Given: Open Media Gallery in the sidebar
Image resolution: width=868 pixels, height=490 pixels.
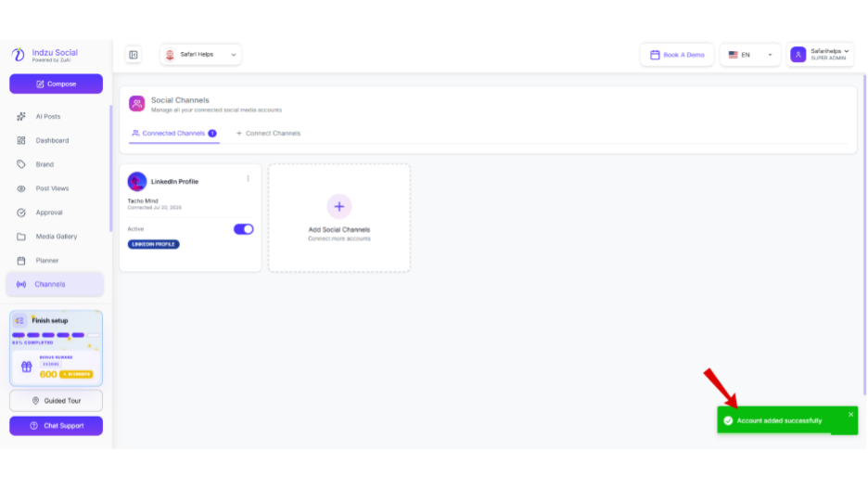Looking at the screenshot, I should tap(56, 237).
